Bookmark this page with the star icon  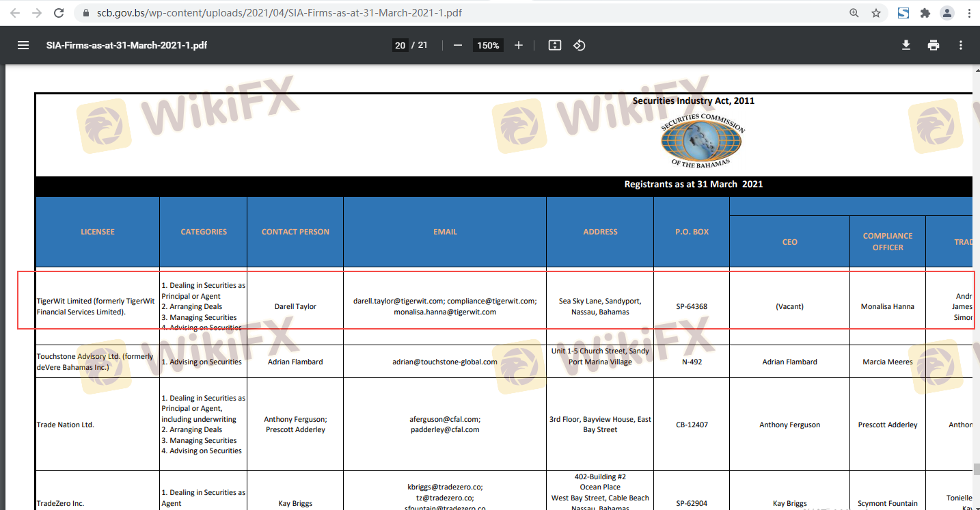876,13
